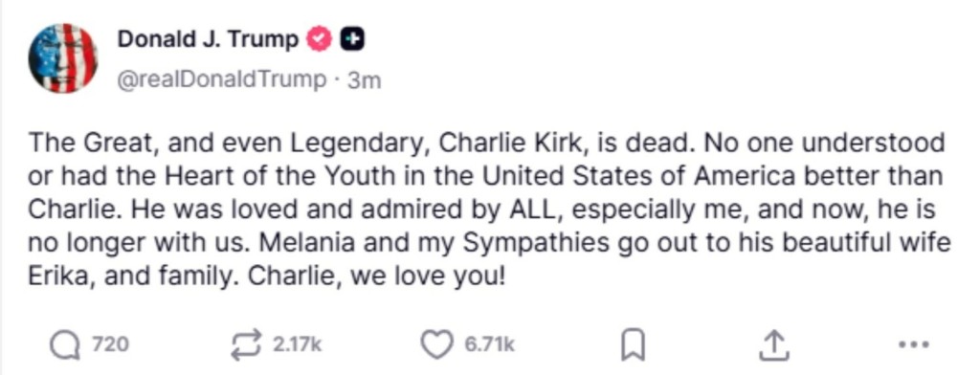Click the ReTruth arrows icon
980x375 pixels.
(x=248, y=345)
